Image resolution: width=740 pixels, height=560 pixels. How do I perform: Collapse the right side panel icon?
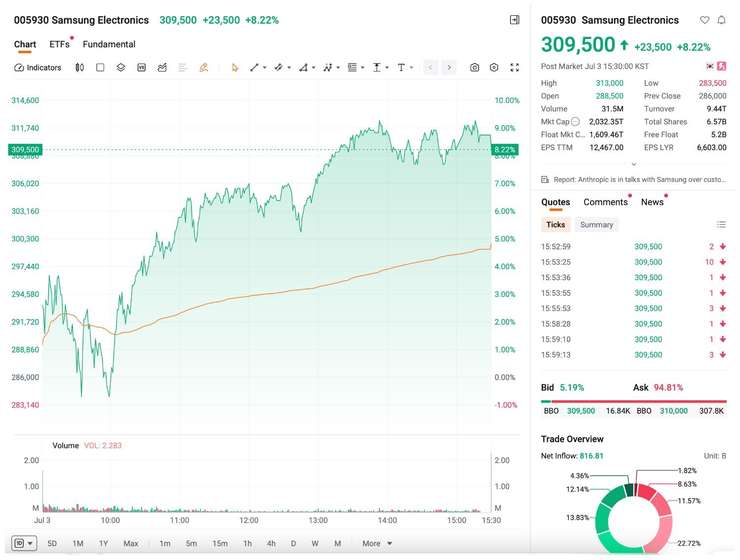pos(515,20)
